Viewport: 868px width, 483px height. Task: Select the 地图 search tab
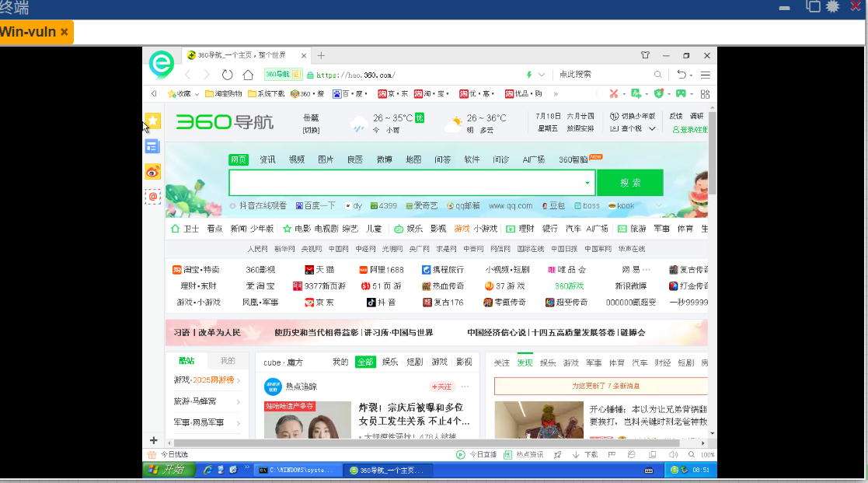pos(413,159)
